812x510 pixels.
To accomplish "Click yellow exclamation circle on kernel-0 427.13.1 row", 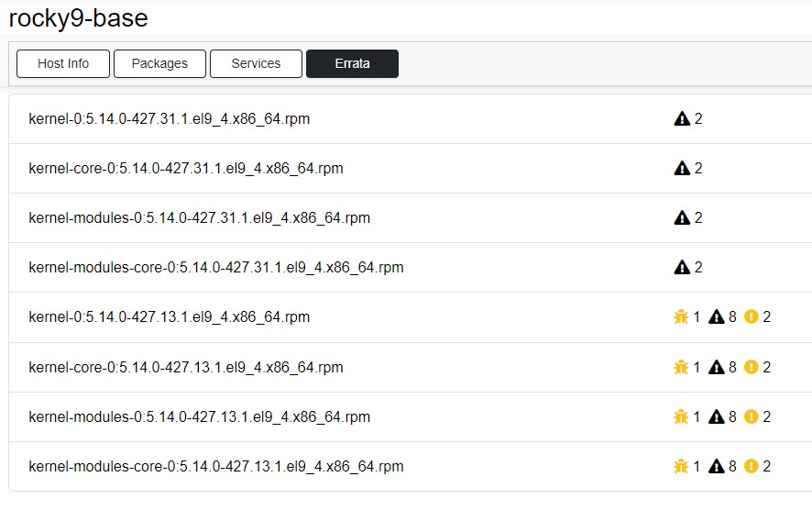I will (x=752, y=317).
